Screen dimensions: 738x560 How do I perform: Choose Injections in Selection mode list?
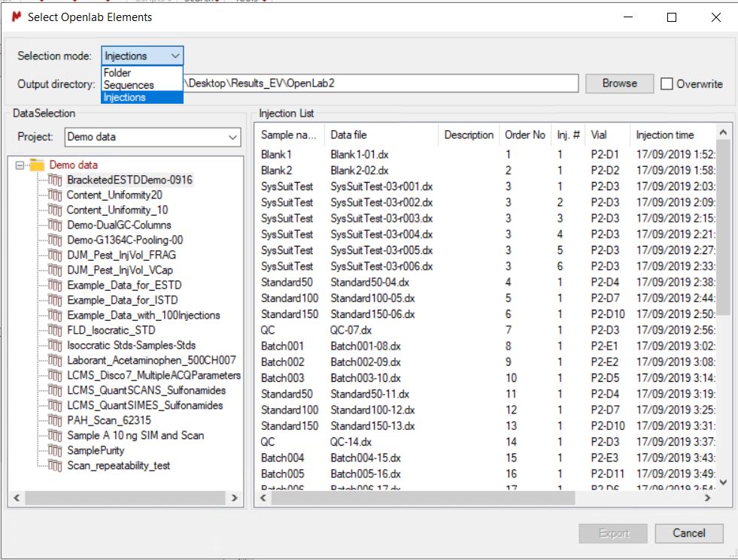[x=142, y=97]
